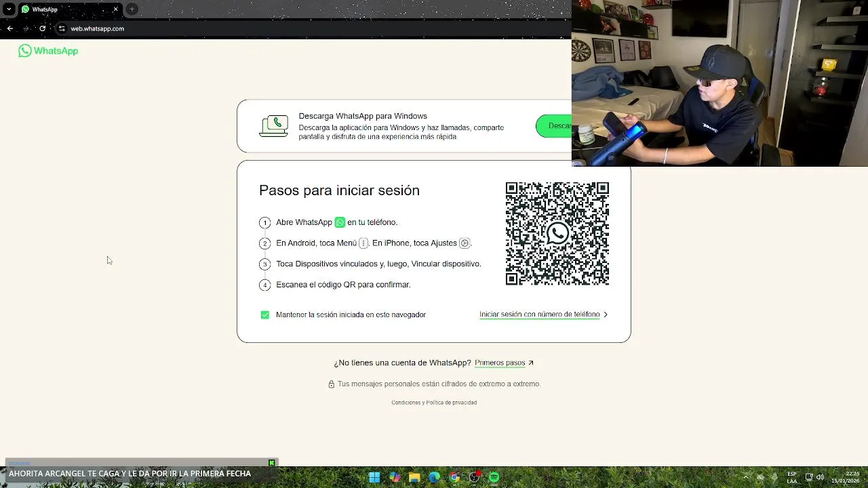This screenshot has width=868, height=488.
Task: Click the green Descargar button
Action: pyautogui.click(x=554, y=126)
